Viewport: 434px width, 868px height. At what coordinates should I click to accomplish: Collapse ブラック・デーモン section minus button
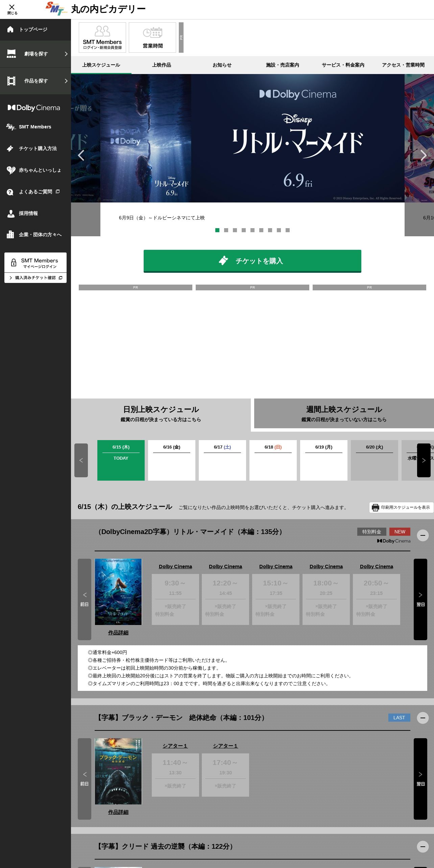(423, 718)
